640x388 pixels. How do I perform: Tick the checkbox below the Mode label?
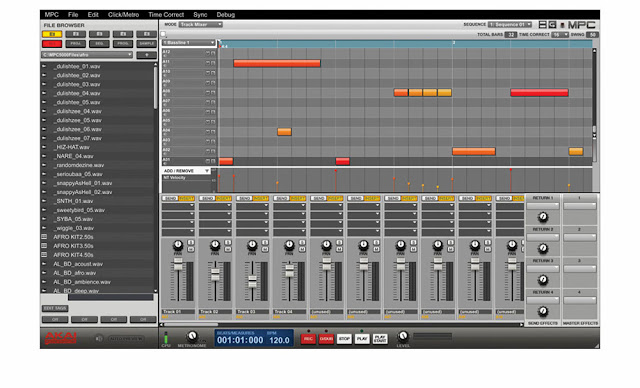(x=163, y=34)
